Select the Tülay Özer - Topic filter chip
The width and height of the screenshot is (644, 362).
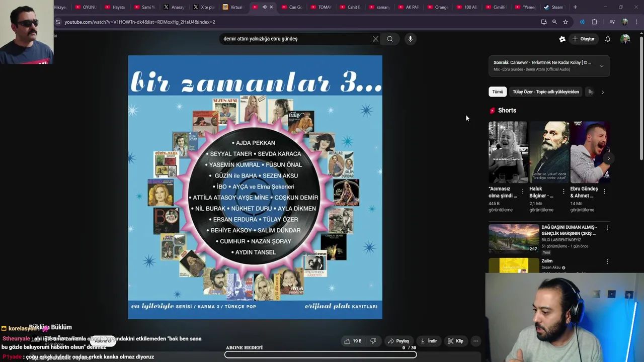(x=545, y=92)
